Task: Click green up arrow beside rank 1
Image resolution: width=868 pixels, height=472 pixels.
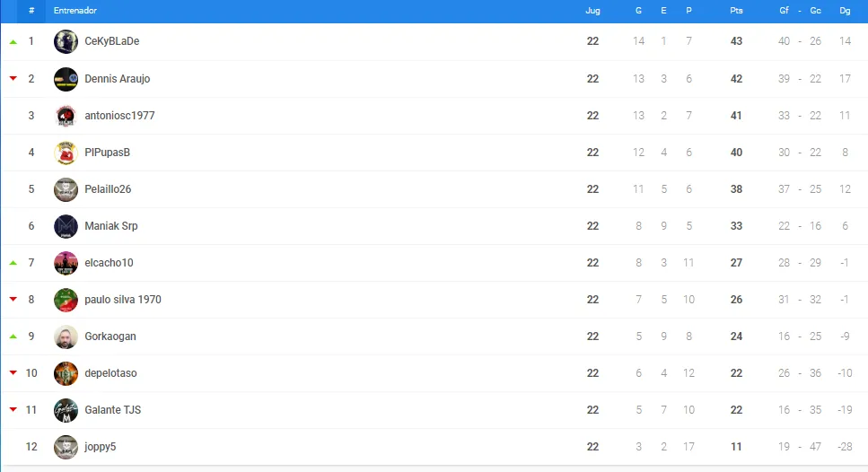Action: click(13, 41)
